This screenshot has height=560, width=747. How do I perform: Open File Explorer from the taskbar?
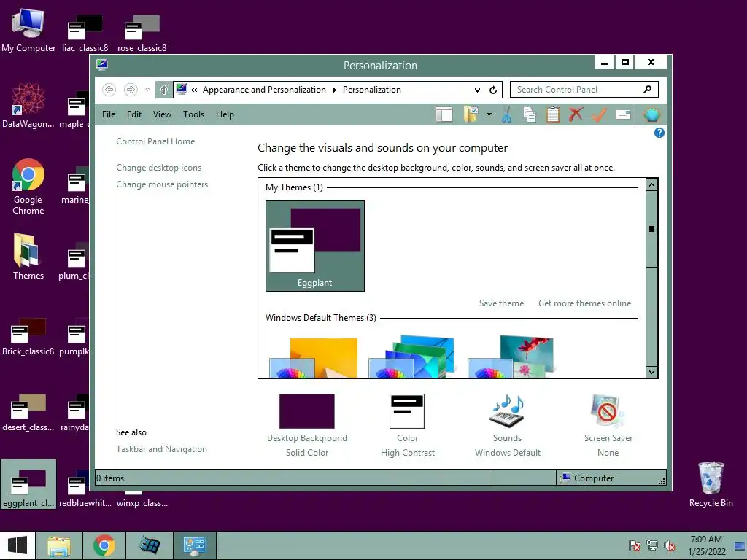[x=59, y=545]
